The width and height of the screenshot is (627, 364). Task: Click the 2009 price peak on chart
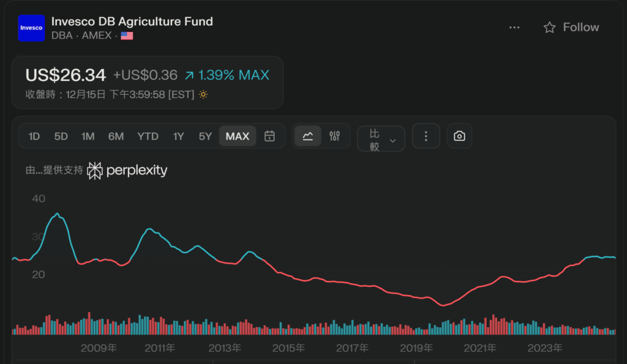click(58, 214)
